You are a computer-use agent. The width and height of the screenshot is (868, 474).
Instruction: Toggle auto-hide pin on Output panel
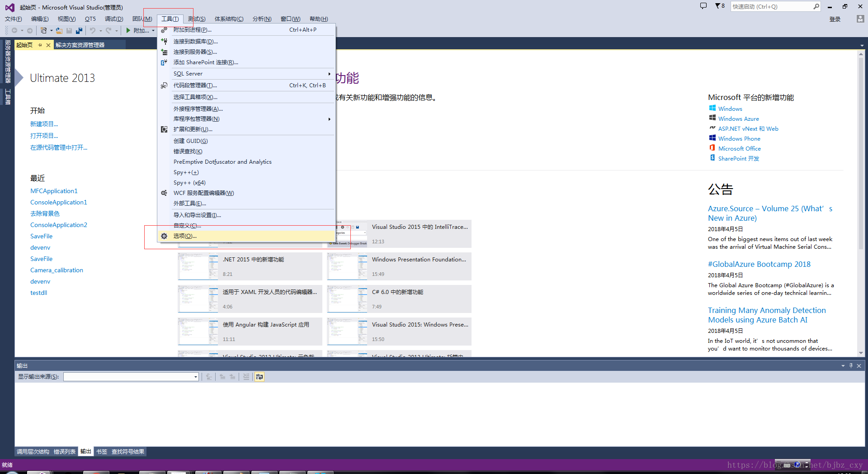(x=851, y=365)
